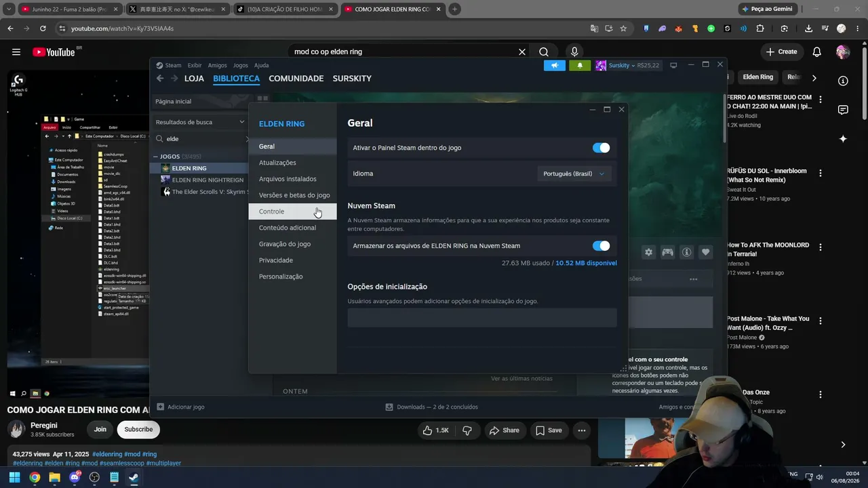Open the Amigos menu
Image resolution: width=868 pixels, height=488 pixels.
(217, 66)
